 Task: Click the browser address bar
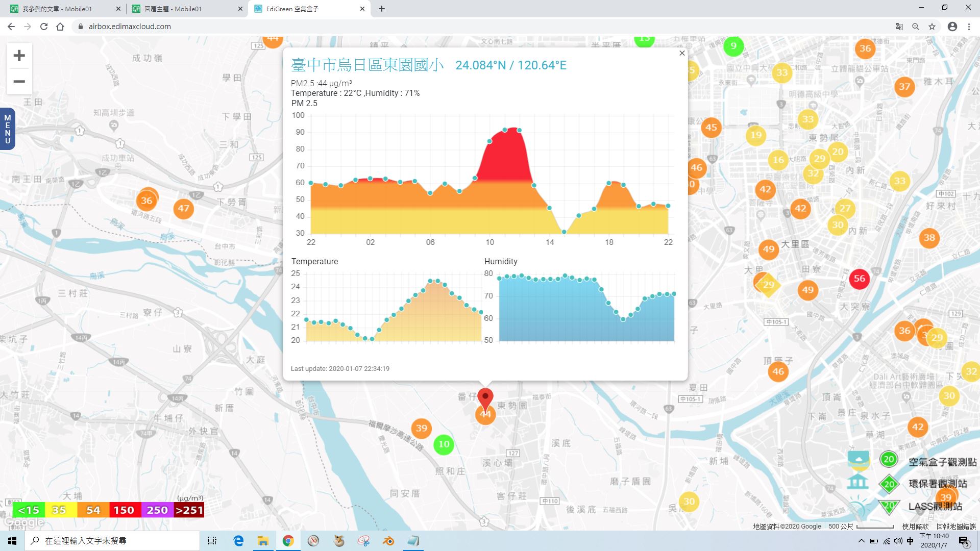point(485,27)
